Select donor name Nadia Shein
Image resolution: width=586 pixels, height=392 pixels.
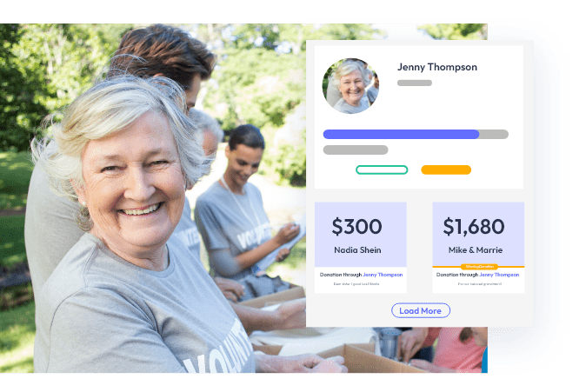[x=357, y=250]
